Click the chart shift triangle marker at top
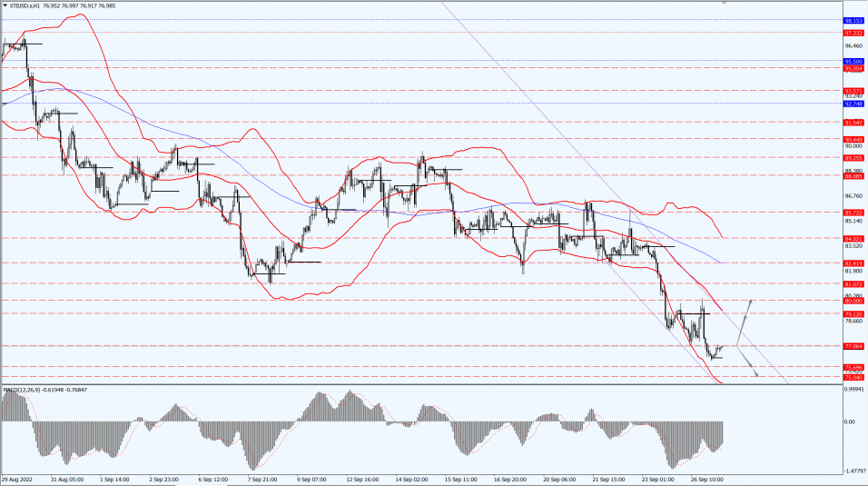Image resolution: width=868 pixels, height=486 pixels. tap(724, 3)
